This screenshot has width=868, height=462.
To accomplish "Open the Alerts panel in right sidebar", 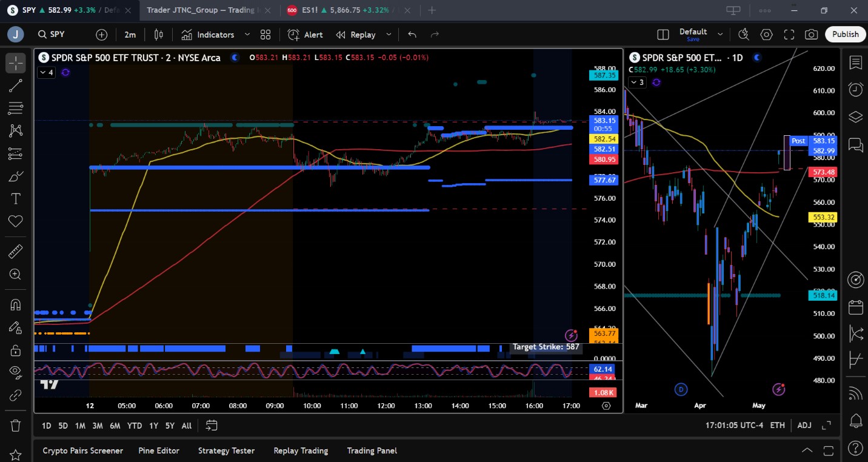I will coord(855,90).
